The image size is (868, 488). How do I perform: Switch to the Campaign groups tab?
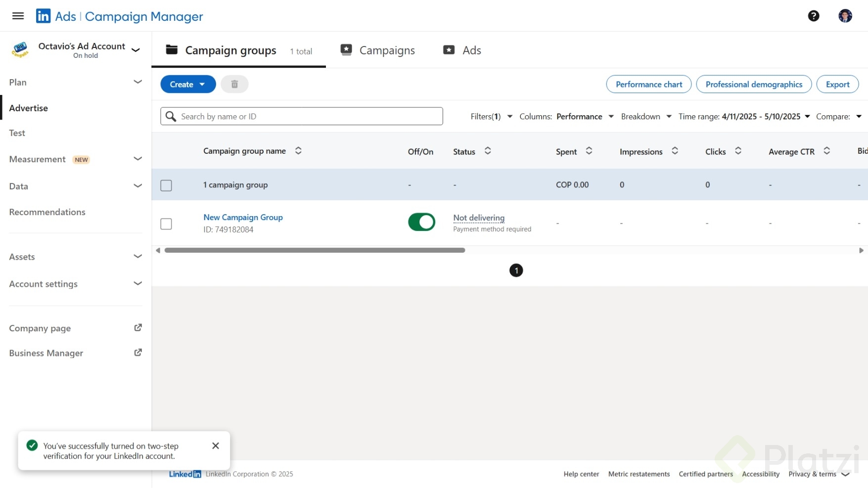pos(239,50)
